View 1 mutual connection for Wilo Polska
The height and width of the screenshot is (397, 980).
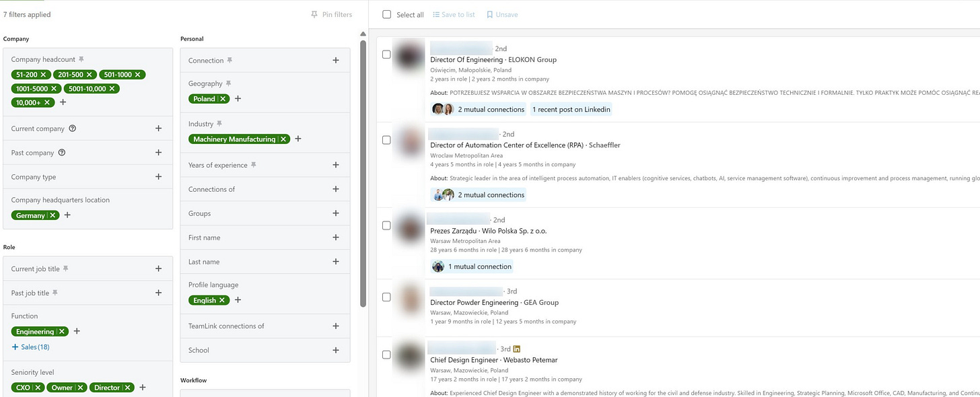pos(472,266)
